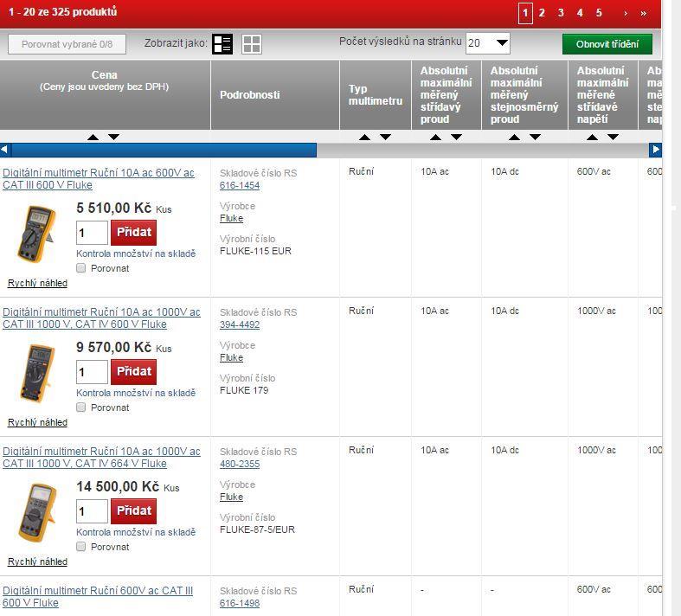Image resolution: width=681 pixels, height=616 pixels.
Task: Open the Ruční 600V ac CAT III product title
Action: (98, 597)
